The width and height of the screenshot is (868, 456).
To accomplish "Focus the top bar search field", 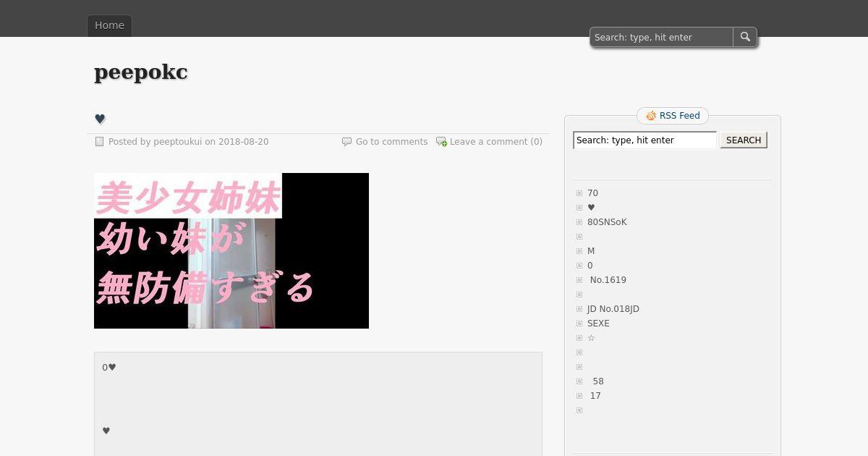I will point(662,37).
